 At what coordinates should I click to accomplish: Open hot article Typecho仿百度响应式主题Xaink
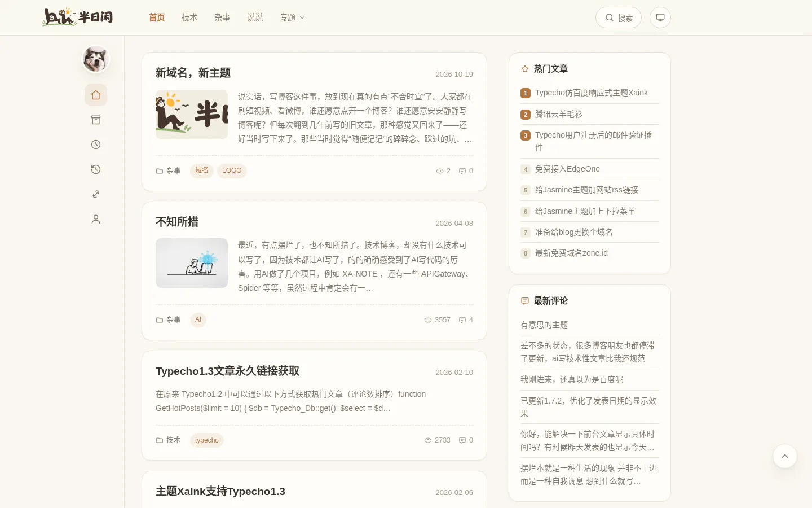(591, 93)
